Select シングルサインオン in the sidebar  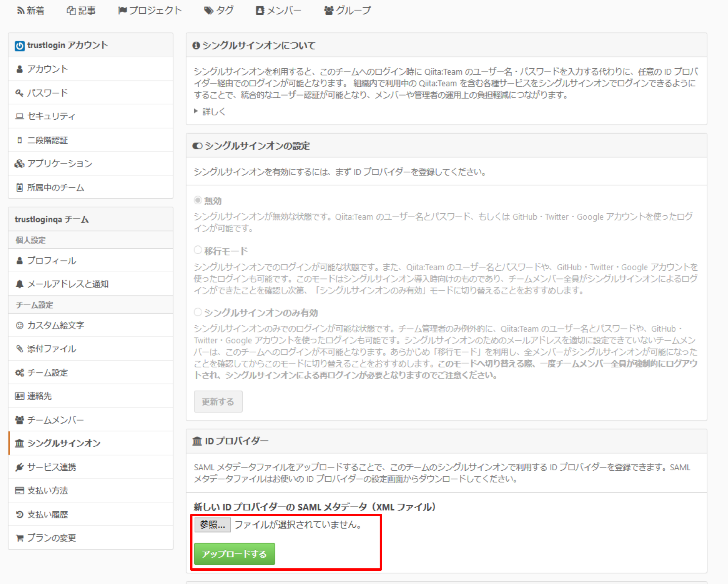point(91,443)
